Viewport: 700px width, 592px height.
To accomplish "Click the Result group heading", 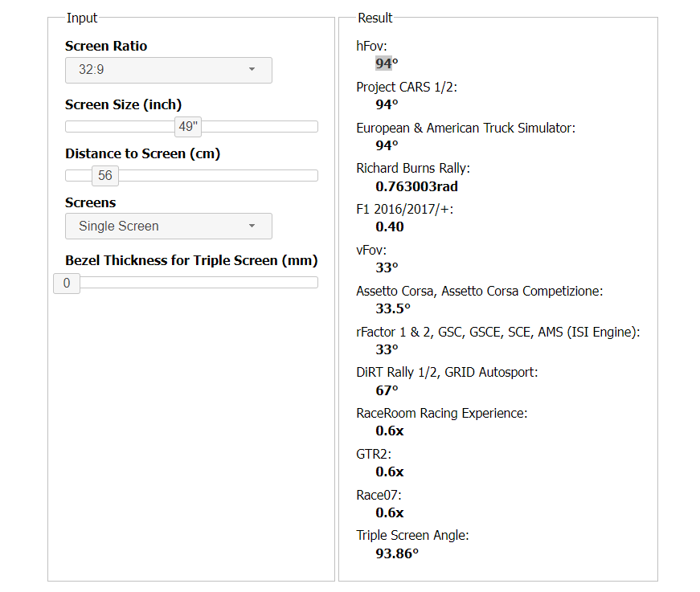I will [375, 18].
